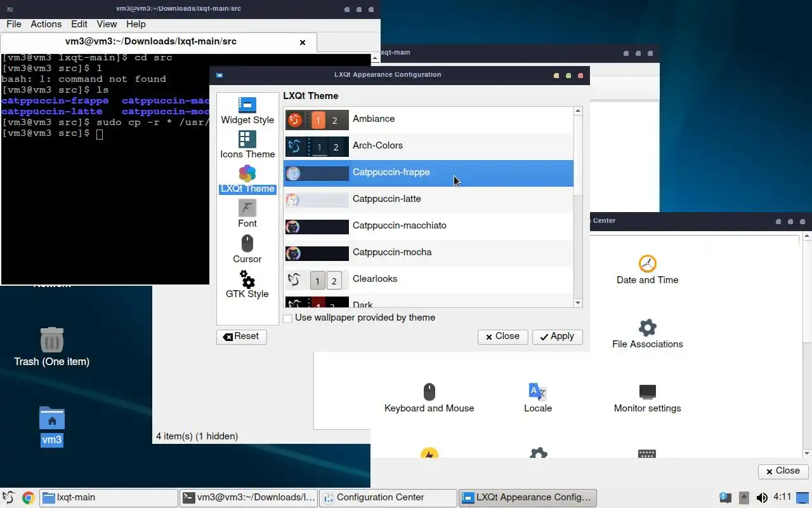Open the terminal Help menu
Viewport: 812px width, 508px height.
coord(136,24)
